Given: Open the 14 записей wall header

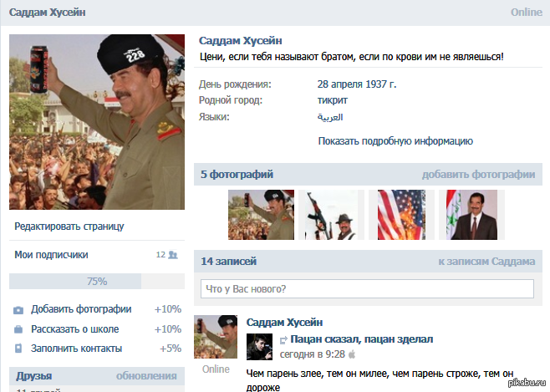Looking at the screenshot, I should point(228,262).
